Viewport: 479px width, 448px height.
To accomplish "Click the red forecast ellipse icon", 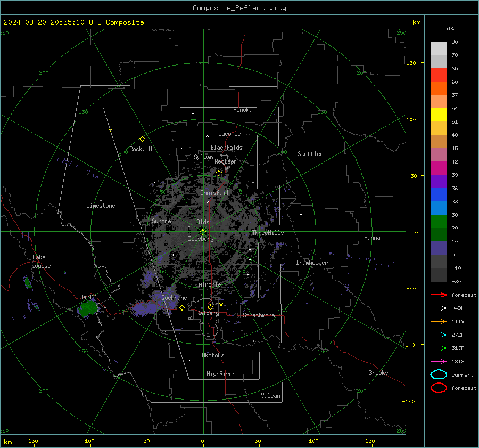I will tap(439, 388).
